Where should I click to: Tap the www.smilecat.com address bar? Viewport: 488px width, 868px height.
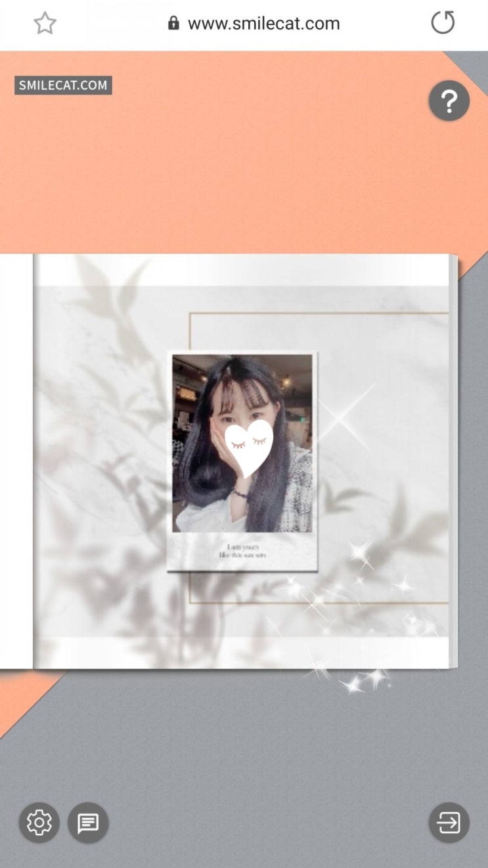tap(263, 24)
